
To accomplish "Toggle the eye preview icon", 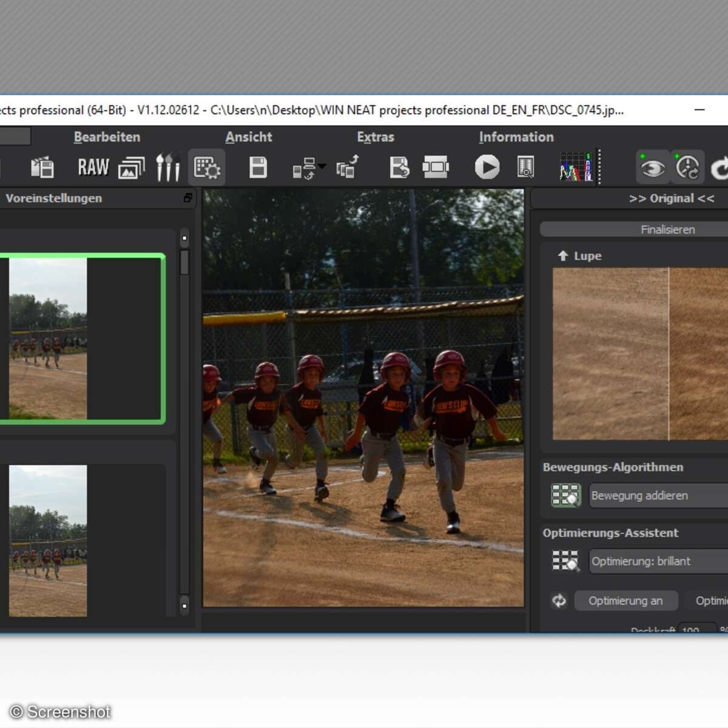I will [x=652, y=167].
